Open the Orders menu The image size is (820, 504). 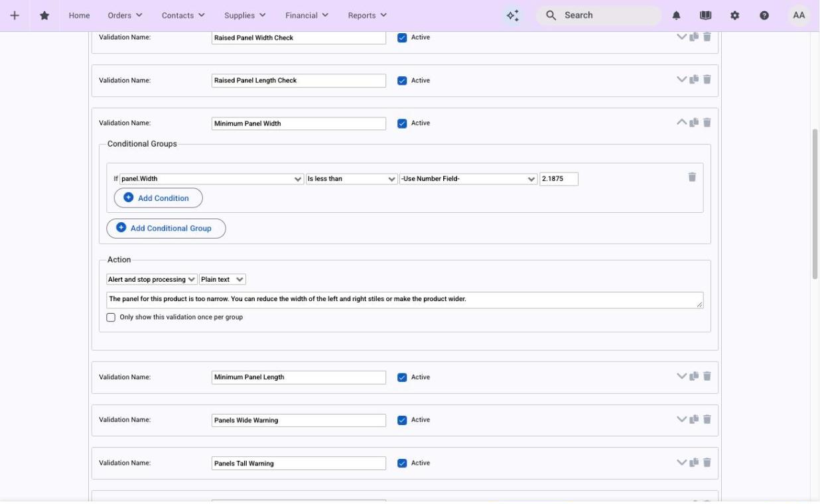coord(125,15)
